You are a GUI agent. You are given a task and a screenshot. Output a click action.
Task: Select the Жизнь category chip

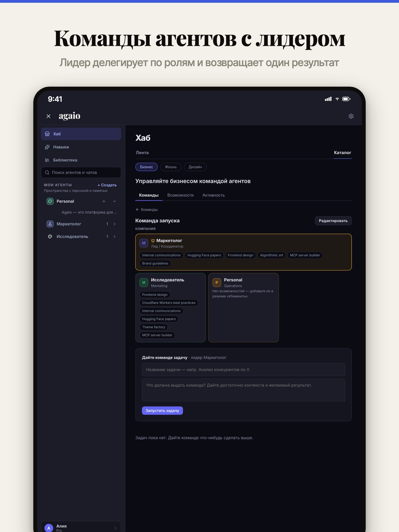pyautogui.click(x=171, y=167)
